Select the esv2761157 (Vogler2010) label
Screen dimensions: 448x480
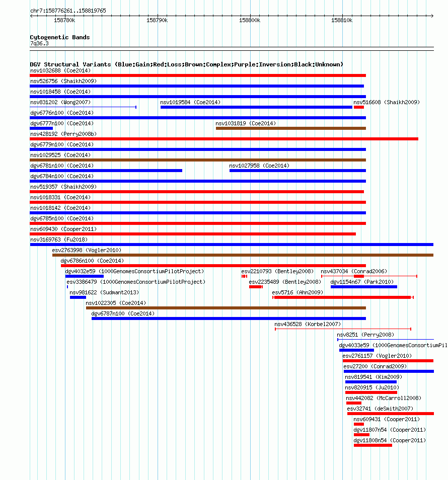point(377,356)
